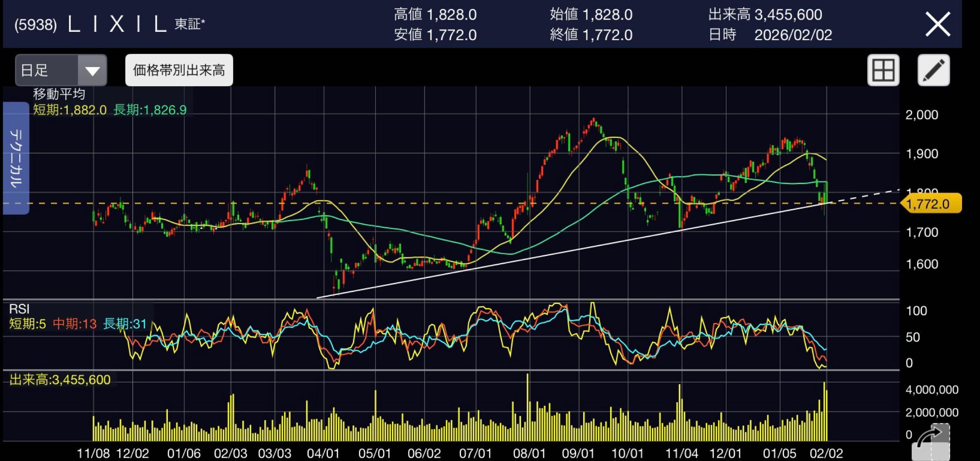Click the 短期:1,882.0 moving average value
Viewport: 980px width, 461px height.
click(70, 110)
